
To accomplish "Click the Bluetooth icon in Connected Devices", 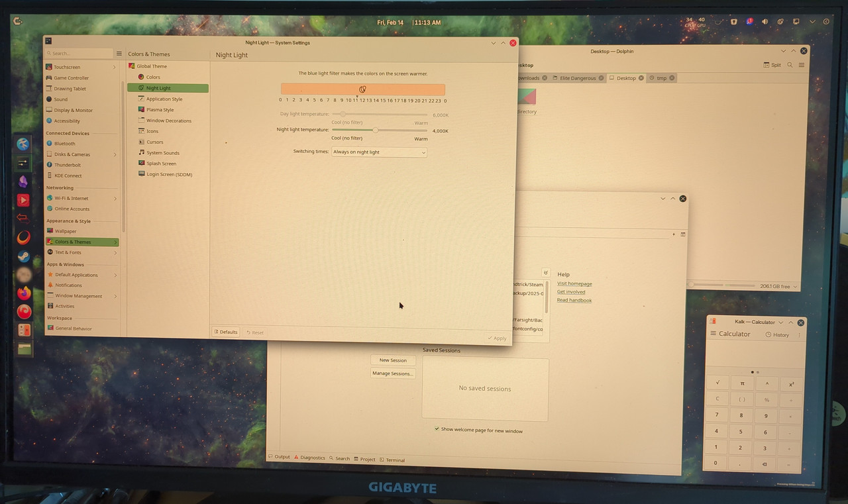I will pos(49,143).
